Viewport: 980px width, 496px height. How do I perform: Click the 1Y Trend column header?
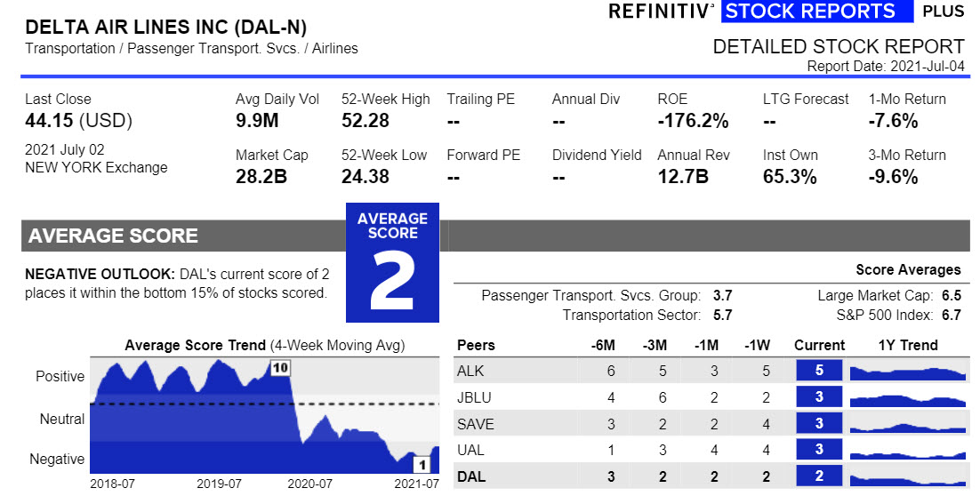click(x=908, y=346)
